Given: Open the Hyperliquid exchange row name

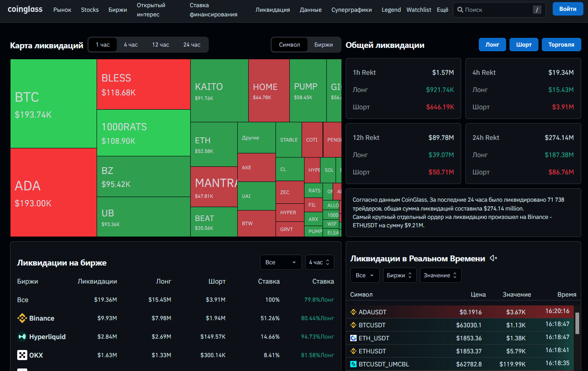Looking at the screenshot, I should click(47, 337).
